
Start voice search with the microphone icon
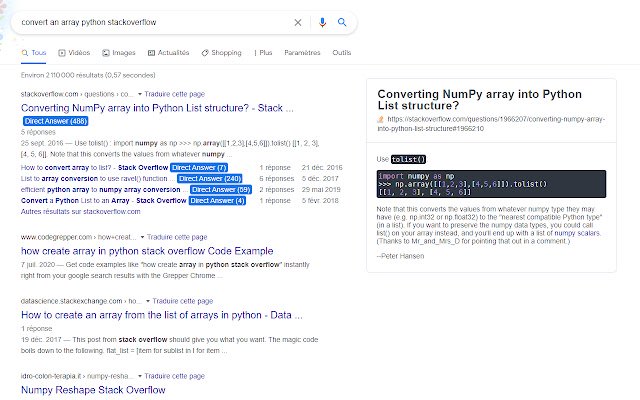[322, 22]
